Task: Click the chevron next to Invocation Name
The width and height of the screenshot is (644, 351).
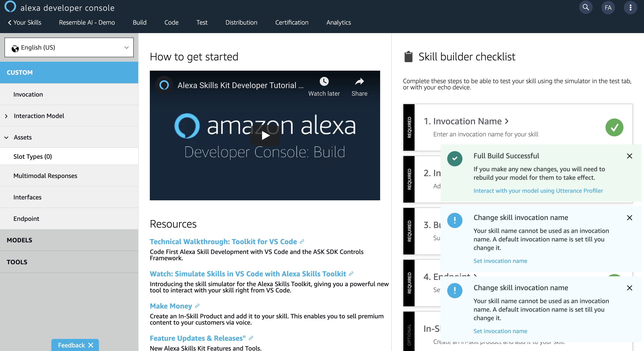Action: coord(507,121)
